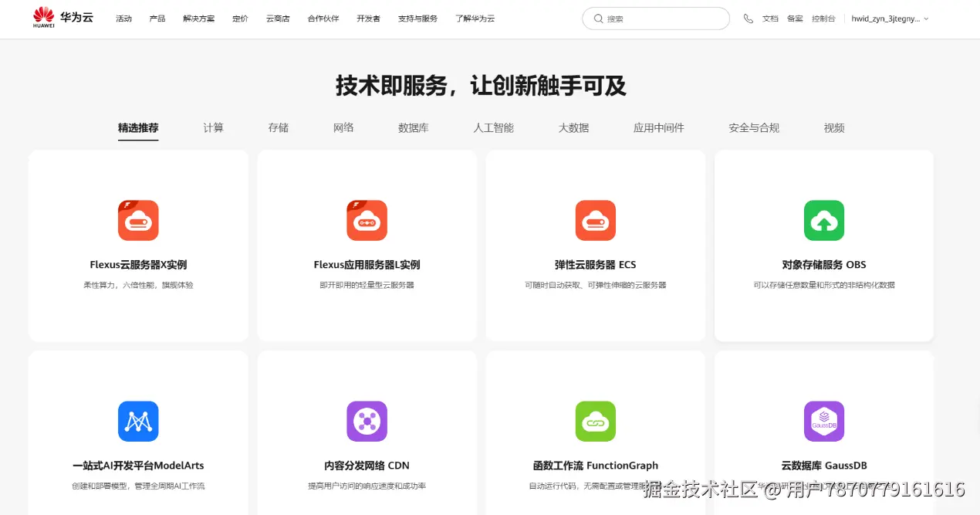Click the 函数工作流 FunctionGraph title
Viewport: 980px width, 515px height.
click(596, 466)
